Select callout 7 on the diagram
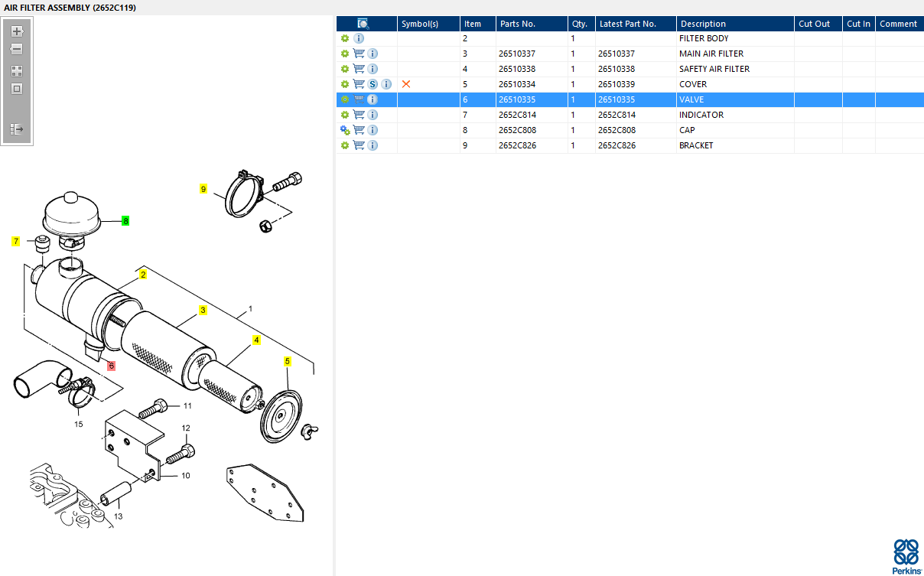Viewport: 924px width, 576px height. coord(16,242)
